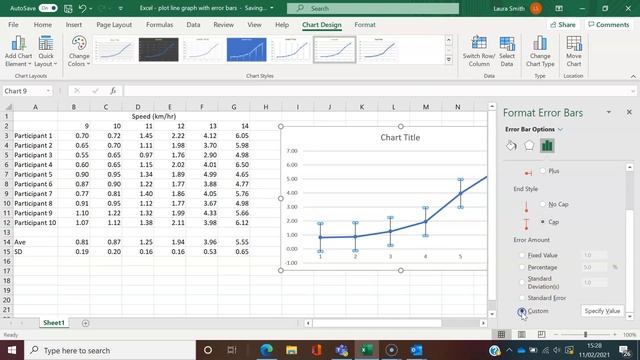Open file name dropdown in title bar
640x360 pixels.
pyautogui.click(x=272, y=8)
